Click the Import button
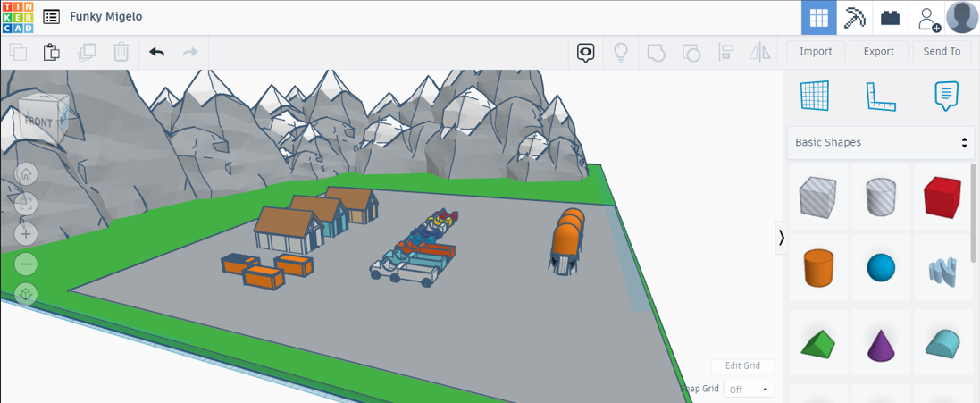Viewport: 980px width, 403px height. click(816, 51)
